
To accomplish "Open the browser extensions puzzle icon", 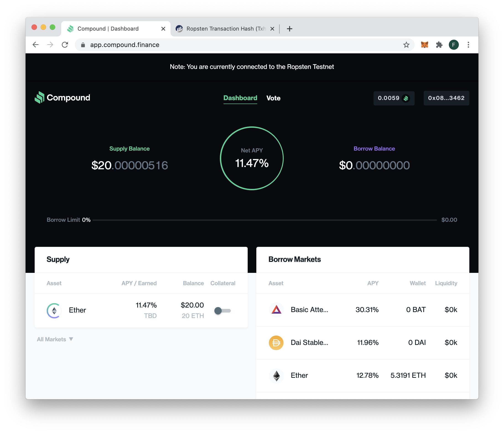I will [439, 45].
